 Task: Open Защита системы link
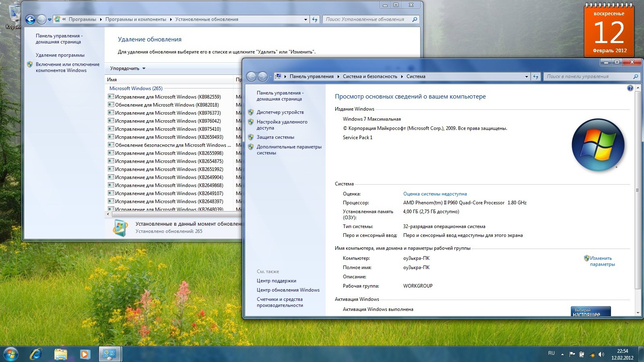(x=275, y=137)
